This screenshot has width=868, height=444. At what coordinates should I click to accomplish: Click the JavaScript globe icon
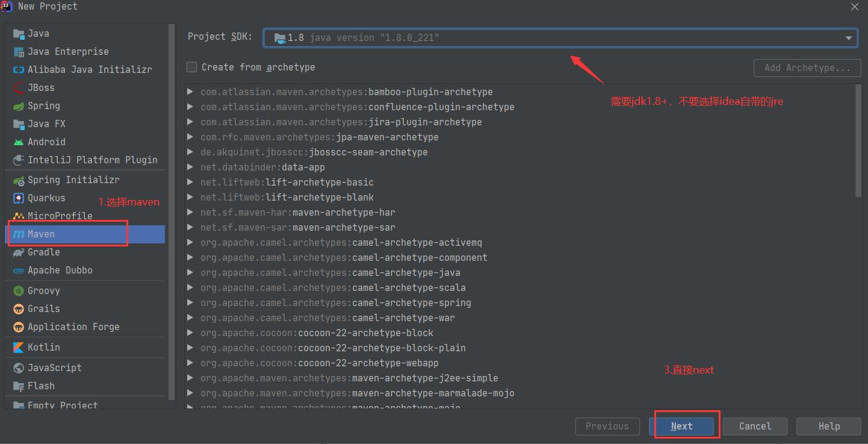click(18, 368)
